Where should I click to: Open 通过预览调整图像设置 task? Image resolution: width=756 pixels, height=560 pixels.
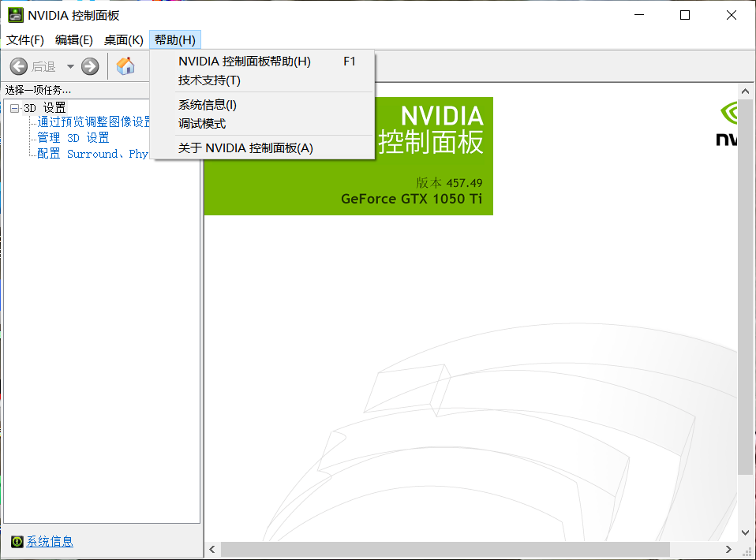click(94, 122)
